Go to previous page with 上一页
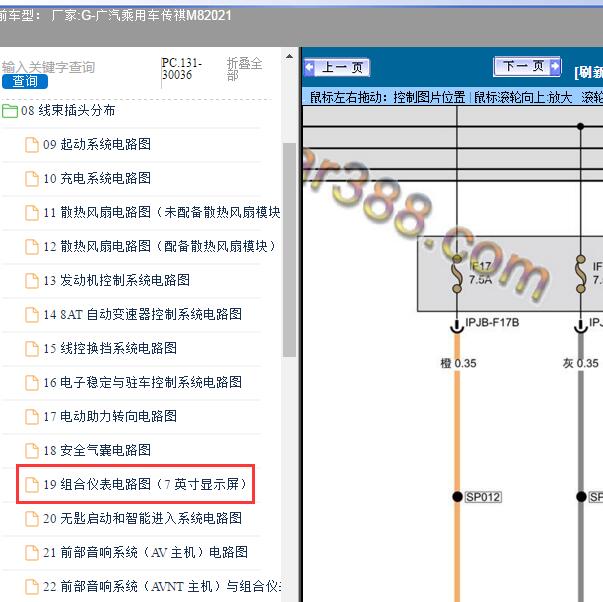Viewport: 603px width, 602px height. (x=337, y=68)
